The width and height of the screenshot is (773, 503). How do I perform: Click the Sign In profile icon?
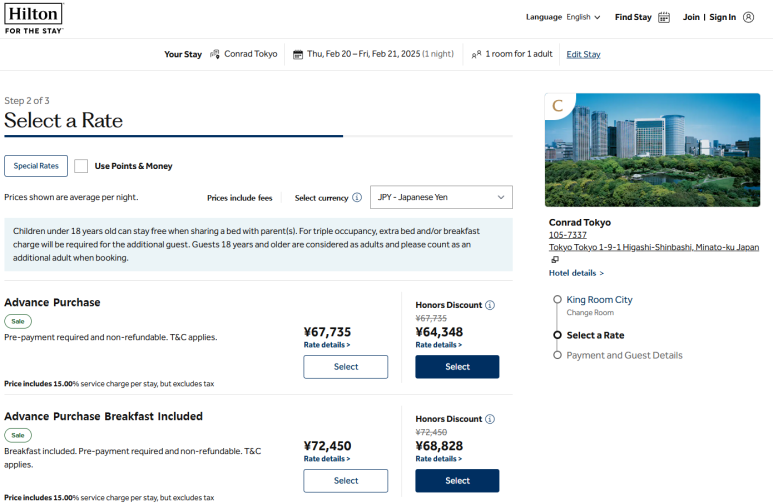749,17
